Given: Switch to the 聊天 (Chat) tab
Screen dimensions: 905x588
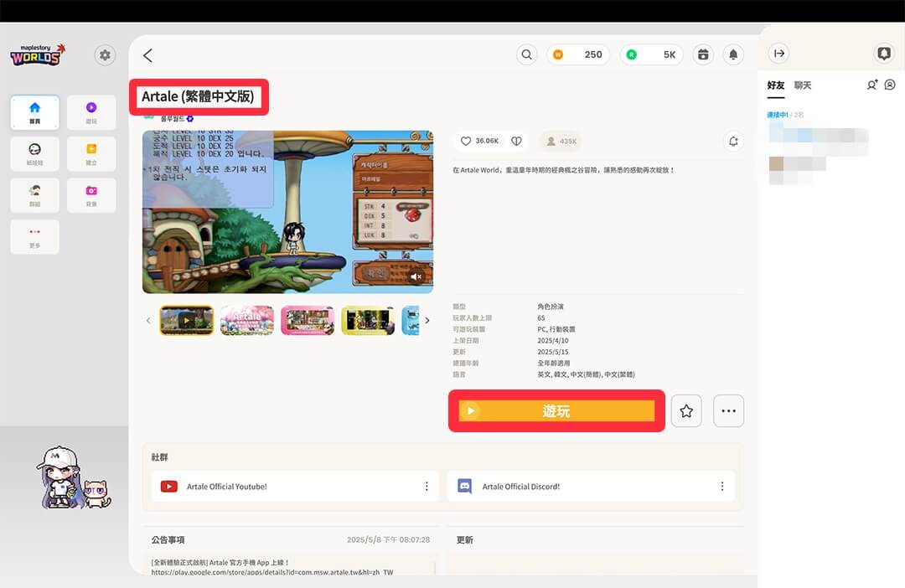Looking at the screenshot, I should tap(802, 85).
